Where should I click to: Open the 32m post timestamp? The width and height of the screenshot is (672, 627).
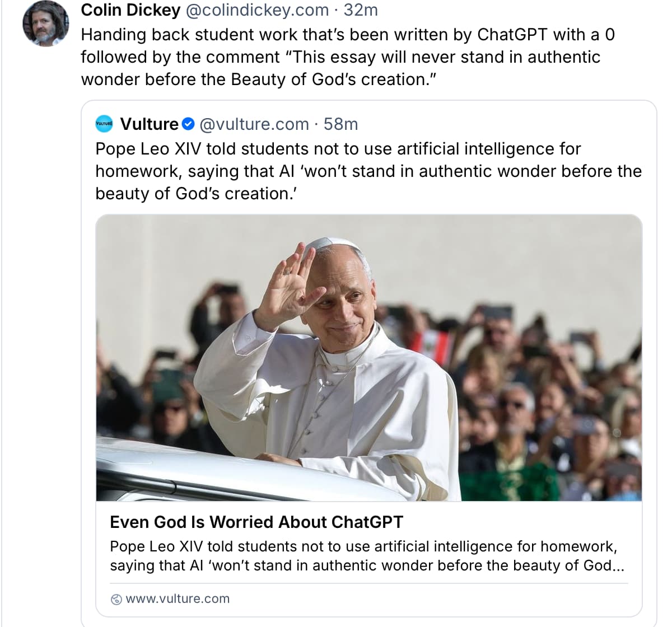click(x=361, y=10)
